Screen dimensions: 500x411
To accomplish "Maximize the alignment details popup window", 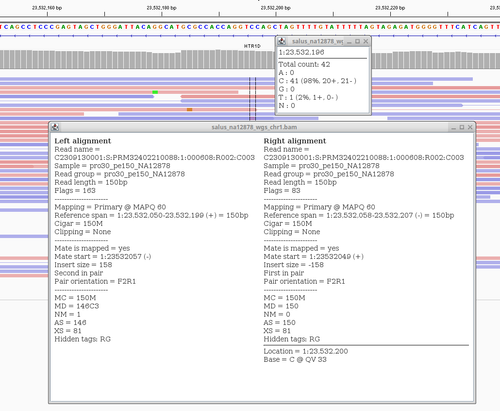I will 462,127.
